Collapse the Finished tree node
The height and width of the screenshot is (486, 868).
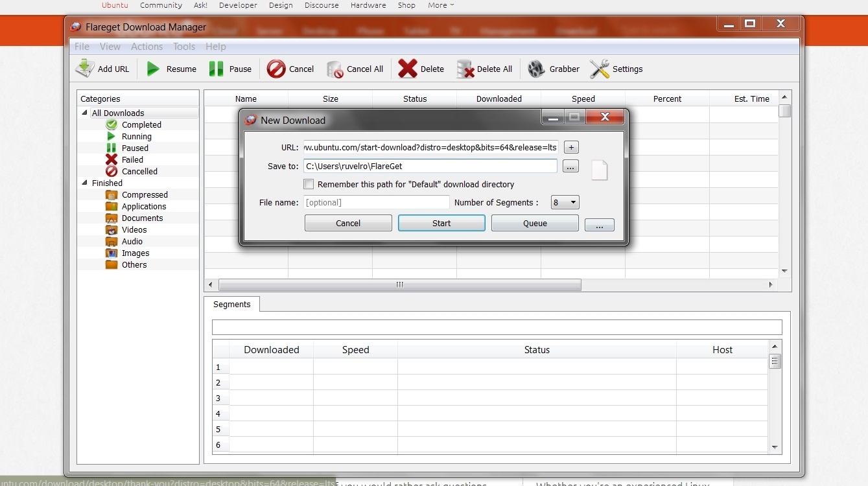click(84, 183)
